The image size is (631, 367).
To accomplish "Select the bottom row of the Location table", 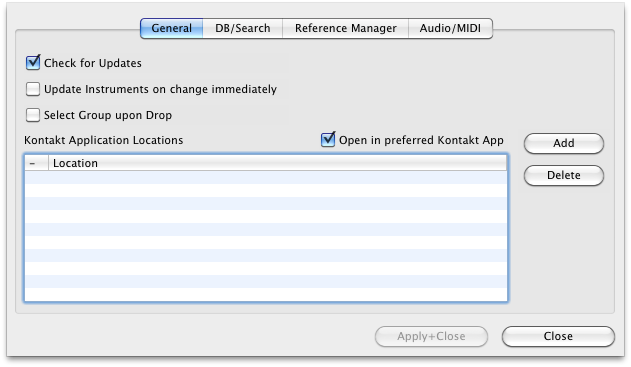I will click(x=266, y=294).
